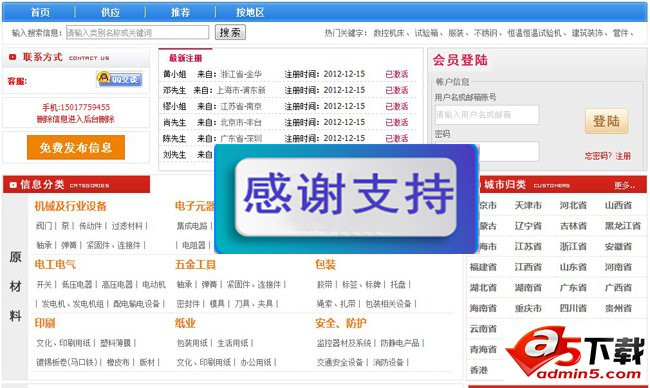Screen dimensions: 650x388
Task: Click the a5下载 admin5.com logo
Action: point(575,353)
